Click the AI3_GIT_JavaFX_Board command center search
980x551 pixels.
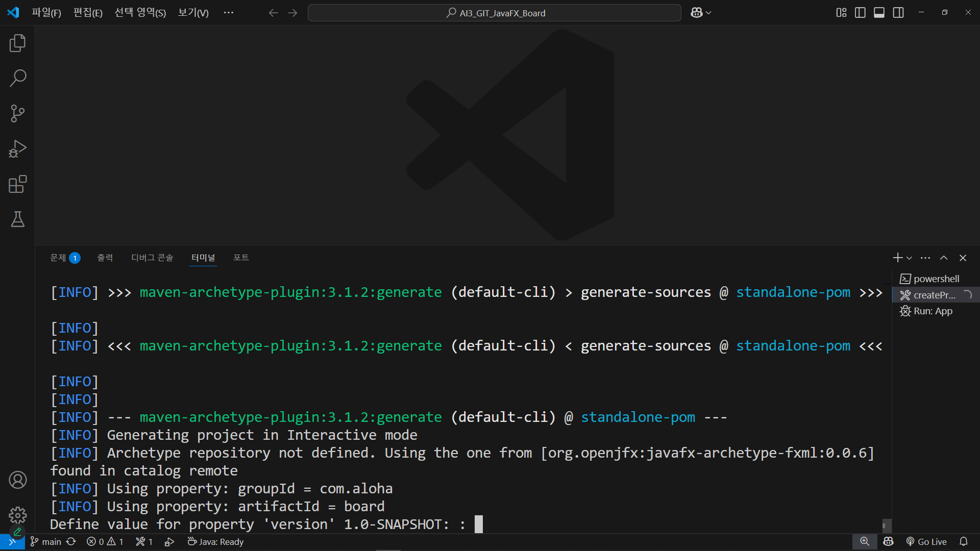pos(494,13)
